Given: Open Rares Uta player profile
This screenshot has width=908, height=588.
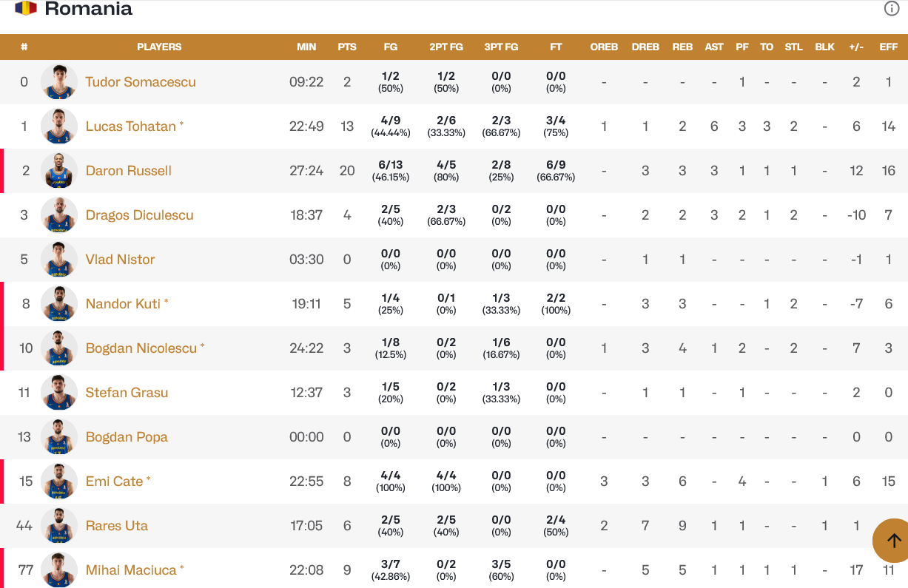Looking at the screenshot, I should 117,526.
